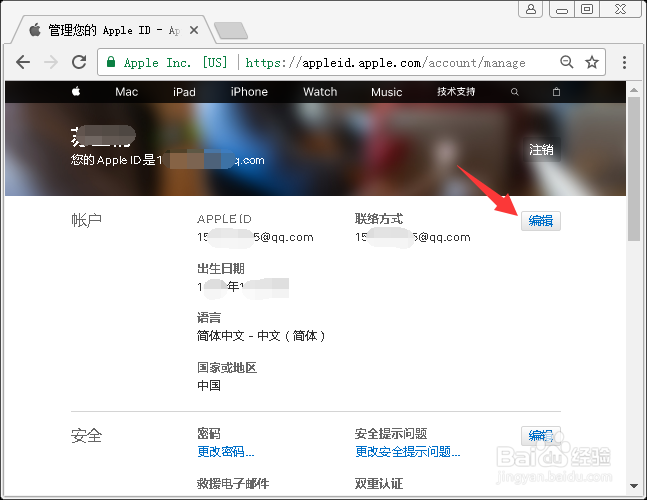
Task: Close the Apple ID browser tab
Action: (194, 30)
